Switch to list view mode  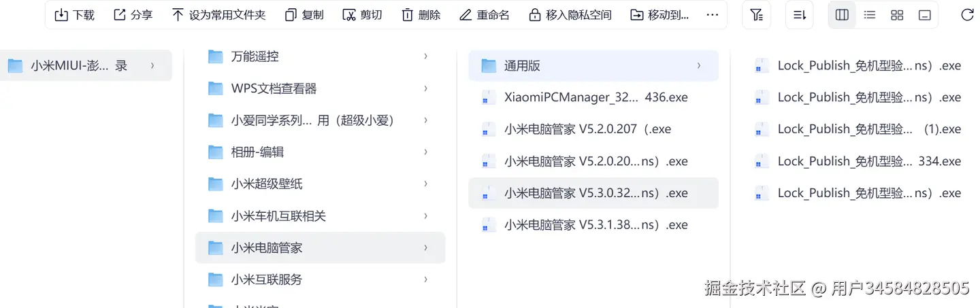[x=870, y=15]
